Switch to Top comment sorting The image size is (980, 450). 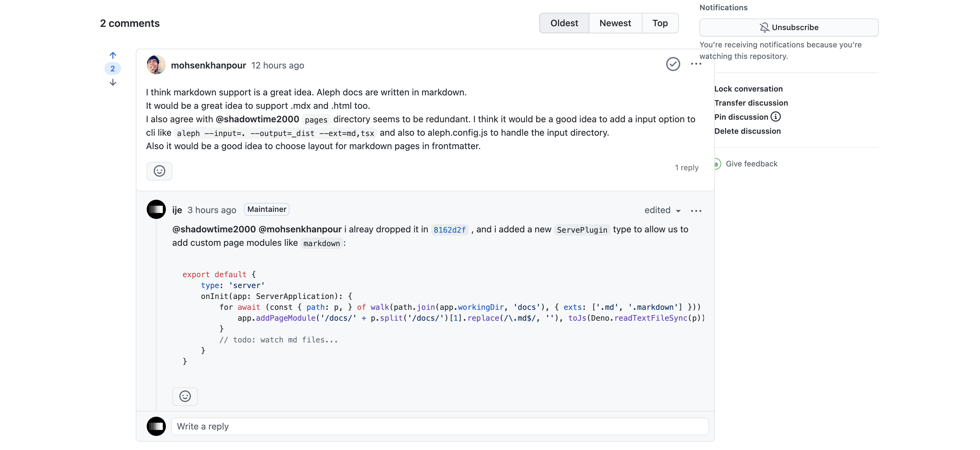[x=660, y=23]
